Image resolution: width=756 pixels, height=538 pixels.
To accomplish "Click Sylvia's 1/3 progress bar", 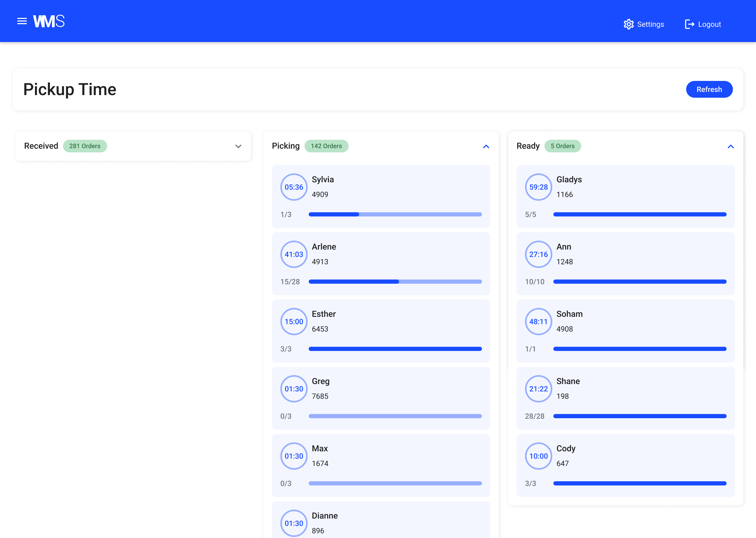I will tap(395, 214).
